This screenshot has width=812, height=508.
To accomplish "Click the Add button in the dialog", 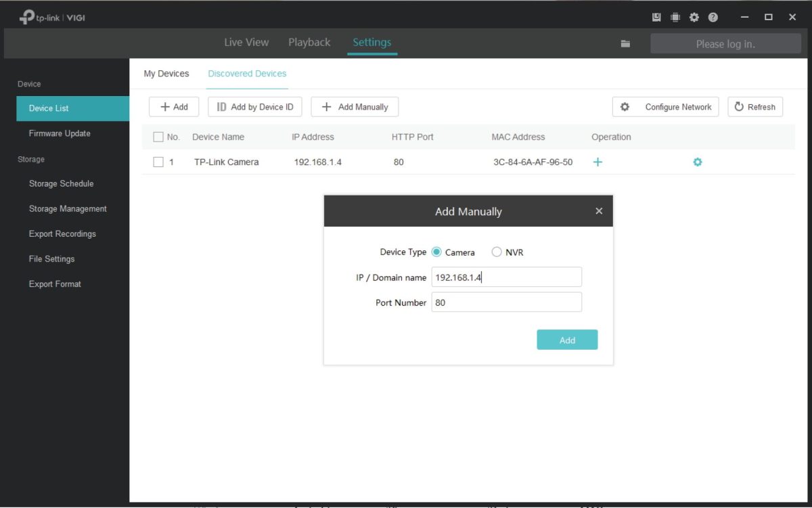I will (x=567, y=340).
